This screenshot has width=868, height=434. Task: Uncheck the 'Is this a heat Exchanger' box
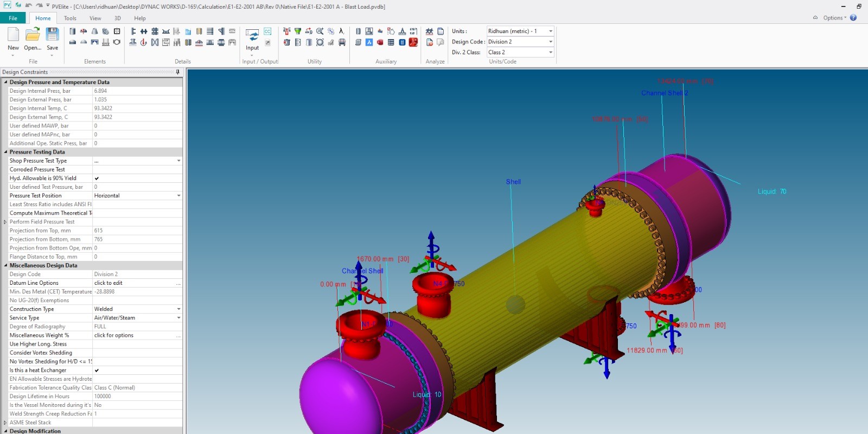click(97, 371)
